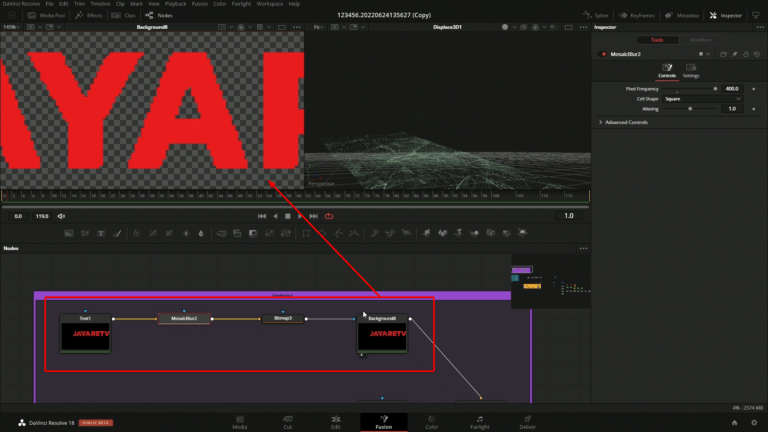Select the Paint brush tool in toolbar

117,233
